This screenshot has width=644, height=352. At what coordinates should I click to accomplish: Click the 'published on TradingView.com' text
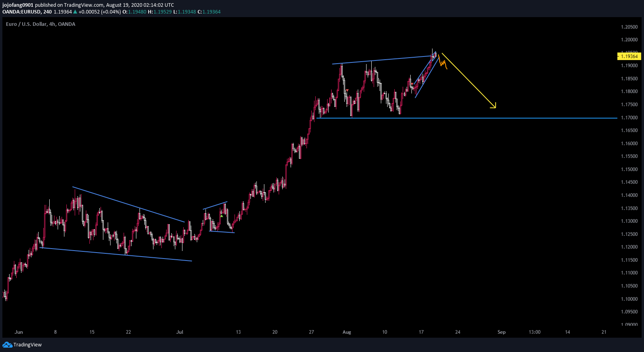pyautogui.click(x=70, y=5)
